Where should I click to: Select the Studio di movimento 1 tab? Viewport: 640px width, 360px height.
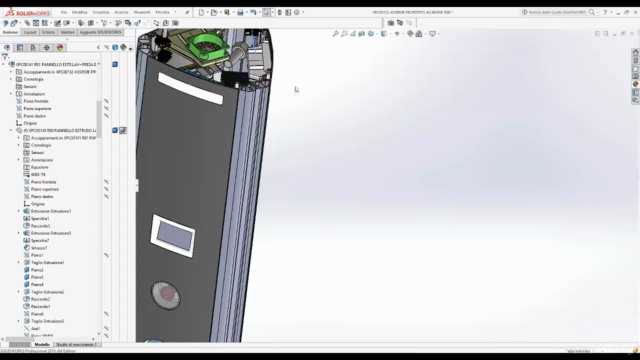point(76,345)
